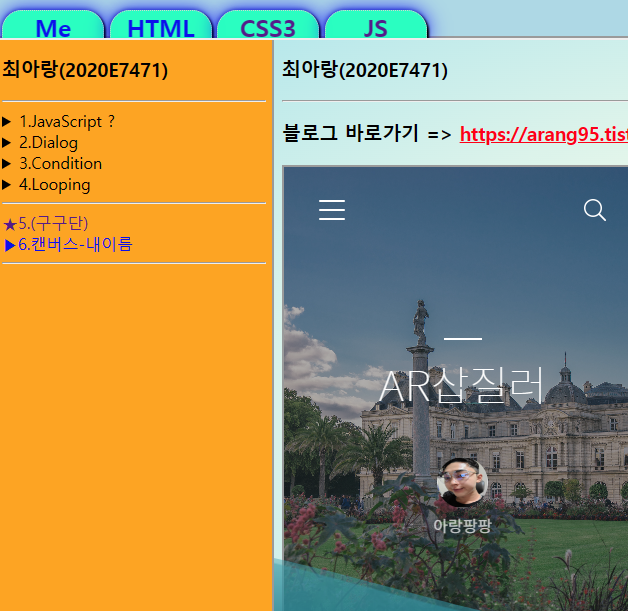Switch to the HTML tab
This screenshot has height=611, width=628.
tap(161, 26)
